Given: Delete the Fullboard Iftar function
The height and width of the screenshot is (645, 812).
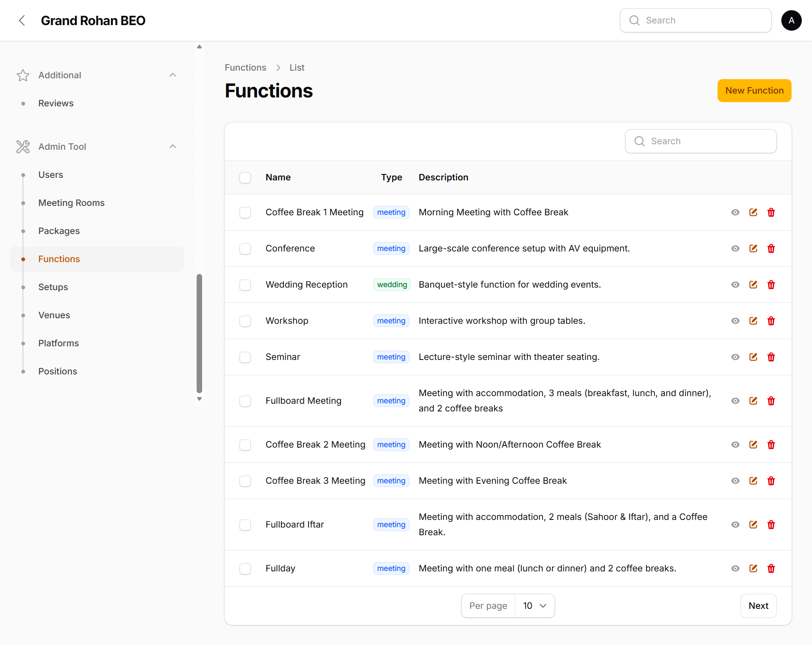Looking at the screenshot, I should coord(771,525).
